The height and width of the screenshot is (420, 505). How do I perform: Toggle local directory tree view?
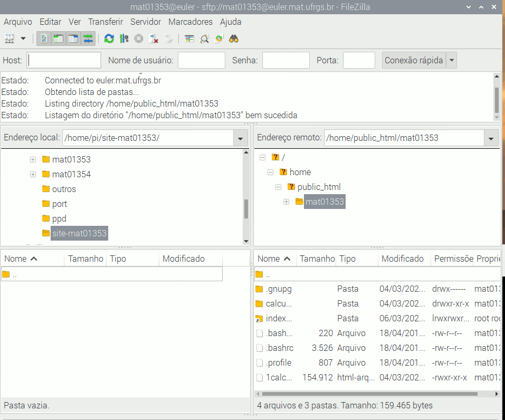[x=59, y=39]
